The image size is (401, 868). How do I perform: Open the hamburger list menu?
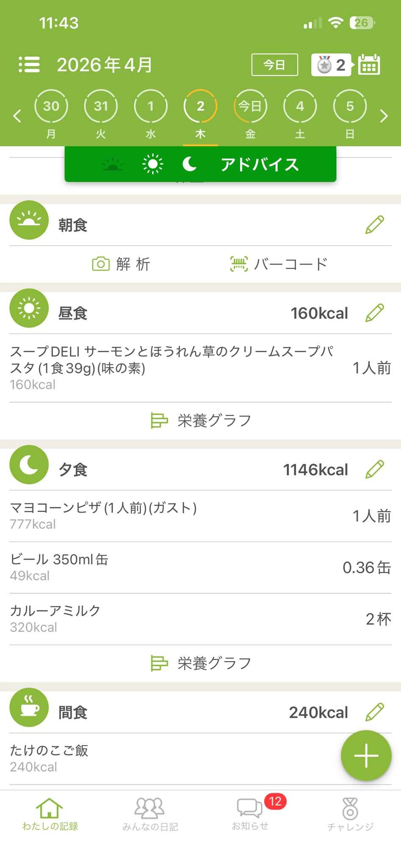29,65
